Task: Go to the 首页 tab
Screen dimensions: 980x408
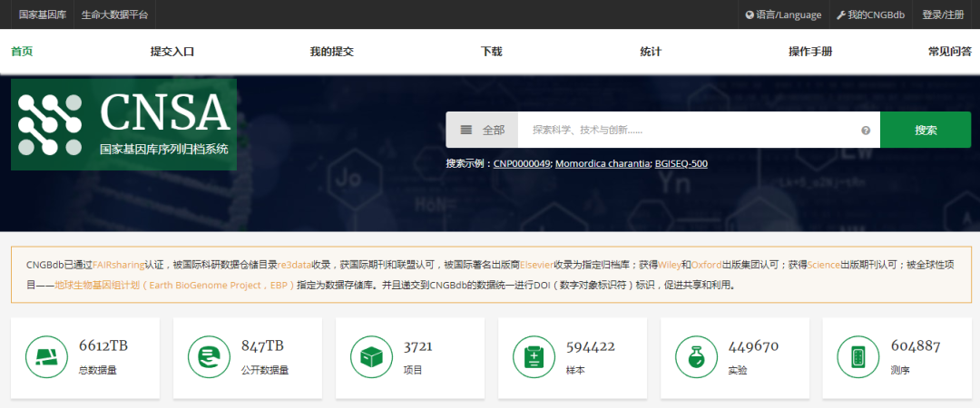Action: [22, 52]
